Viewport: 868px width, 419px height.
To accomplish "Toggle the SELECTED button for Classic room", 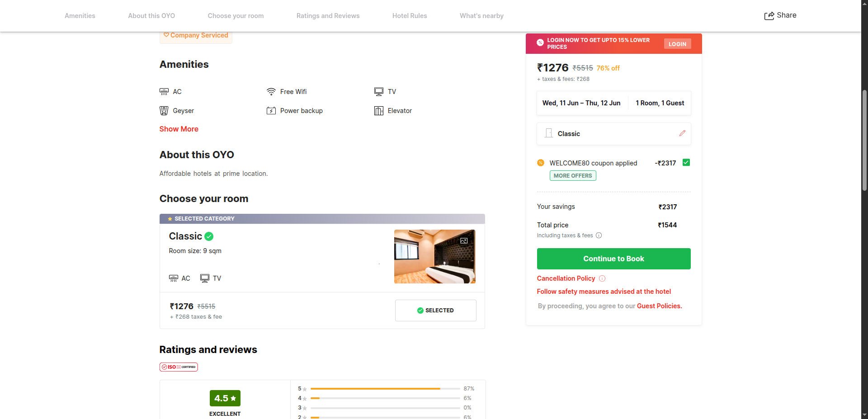I will [435, 311].
